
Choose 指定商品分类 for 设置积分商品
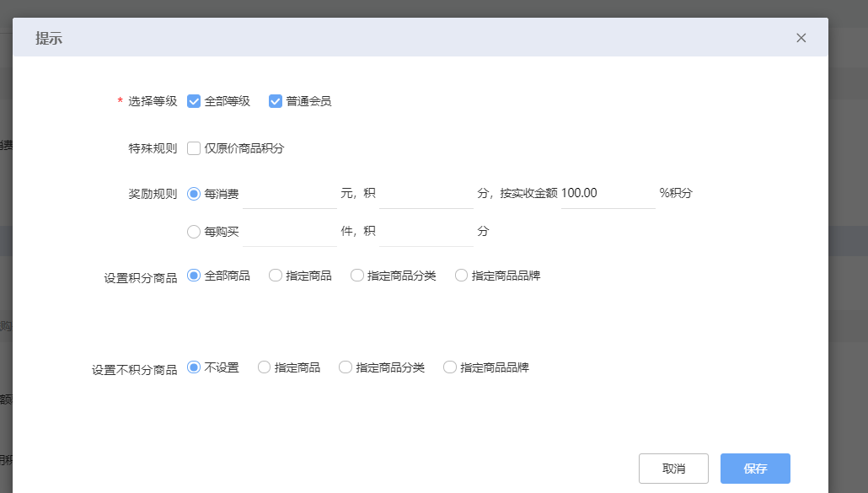tap(357, 276)
